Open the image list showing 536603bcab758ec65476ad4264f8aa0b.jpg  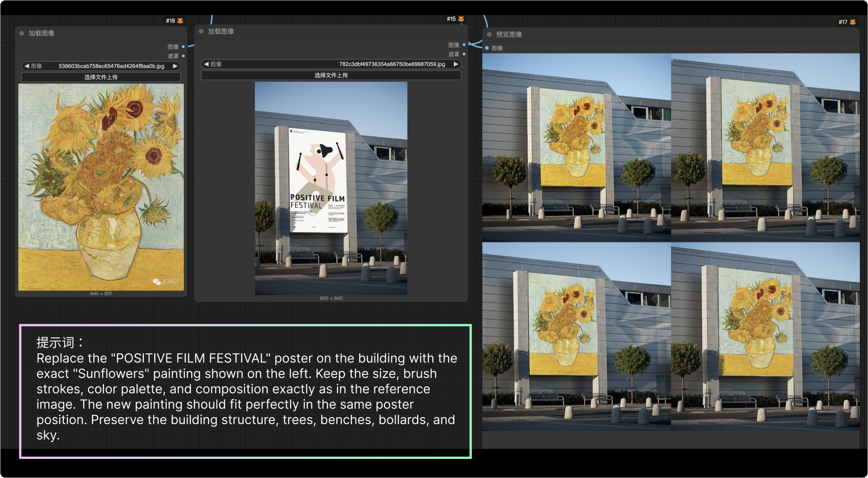click(101, 66)
